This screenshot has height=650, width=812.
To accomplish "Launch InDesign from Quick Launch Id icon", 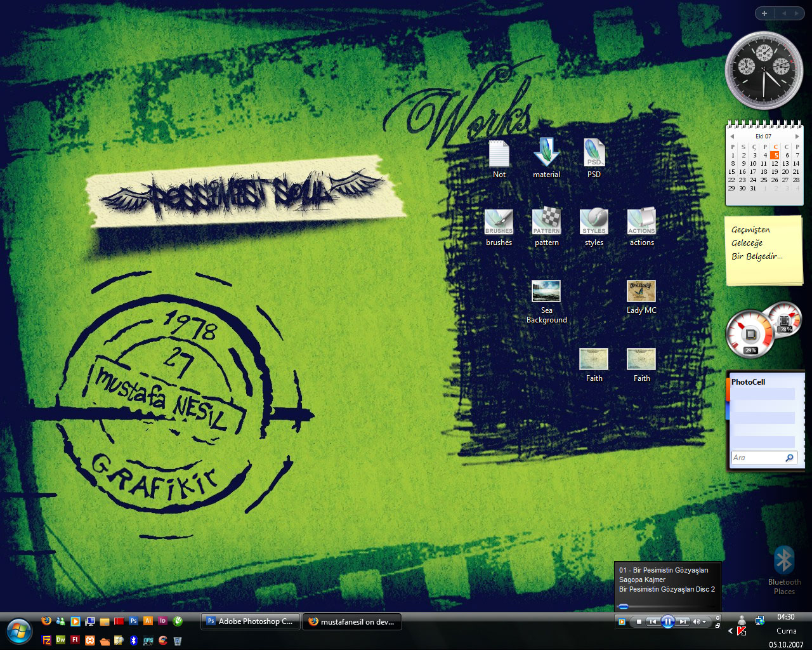I will [x=162, y=621].
